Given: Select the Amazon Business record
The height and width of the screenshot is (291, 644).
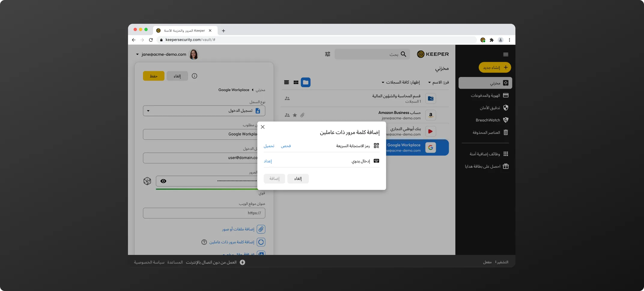Looking at the screenshot, I should coord(365,115).
